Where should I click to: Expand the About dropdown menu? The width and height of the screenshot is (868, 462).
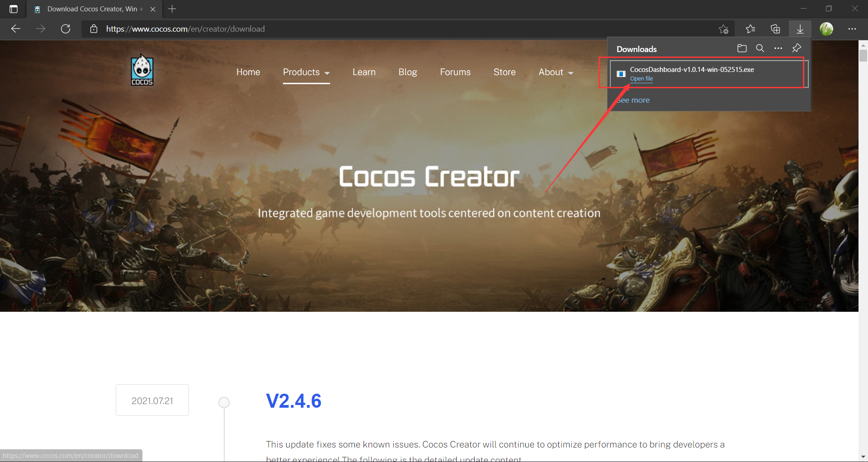click(556, 72)
